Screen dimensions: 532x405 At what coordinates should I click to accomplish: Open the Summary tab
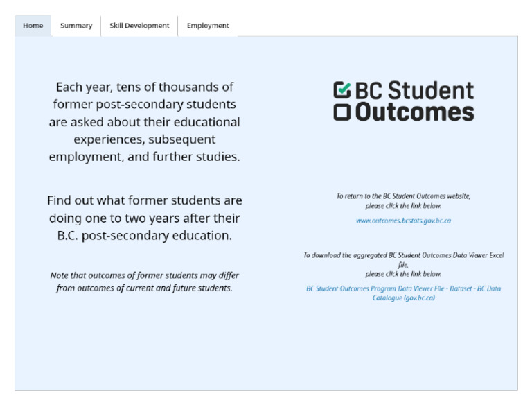point(76,26)
